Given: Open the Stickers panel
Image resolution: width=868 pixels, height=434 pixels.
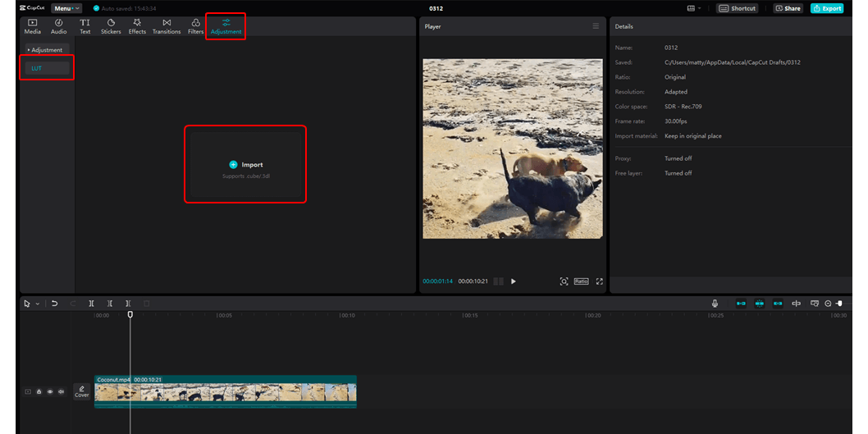Looking at the screenshot, I should (x=111, y=26).
